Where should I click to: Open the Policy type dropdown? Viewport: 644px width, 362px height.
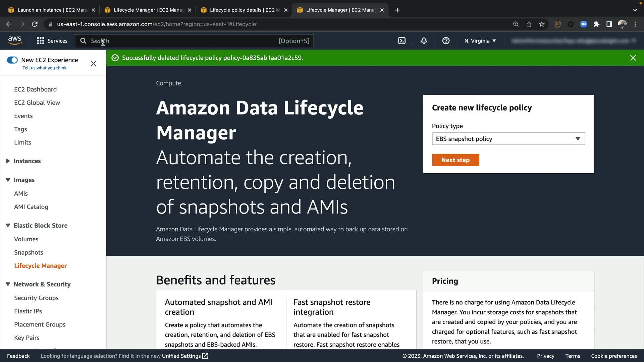click(x=508, y=139)
